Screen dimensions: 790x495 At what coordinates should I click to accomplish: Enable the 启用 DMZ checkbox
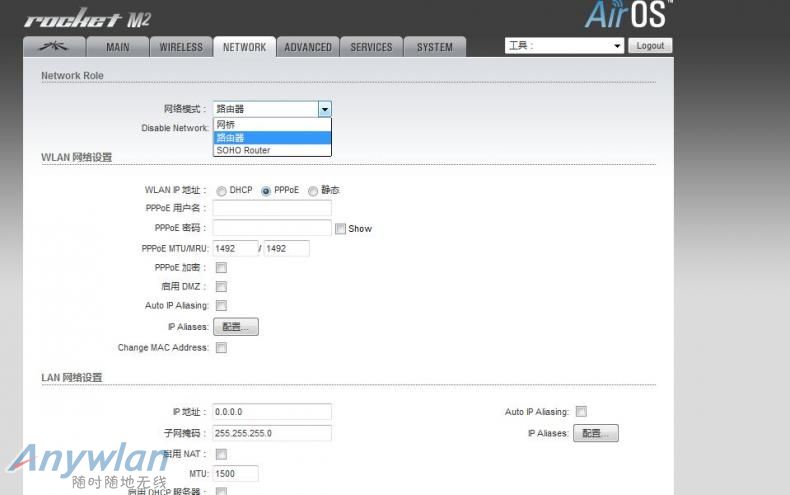221,287
